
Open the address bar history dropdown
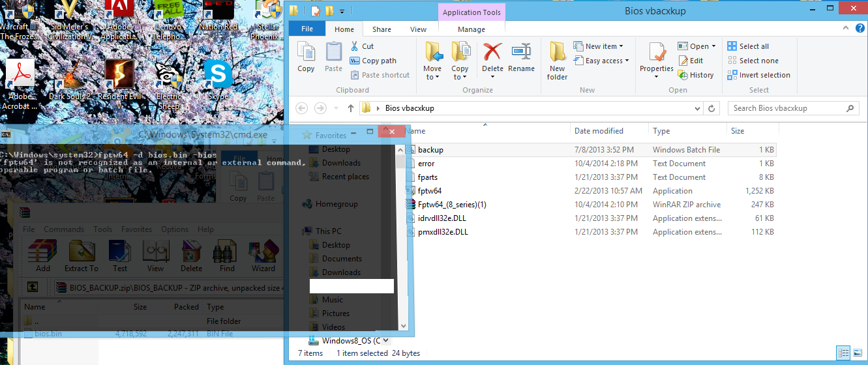click(x=697, y=108)
